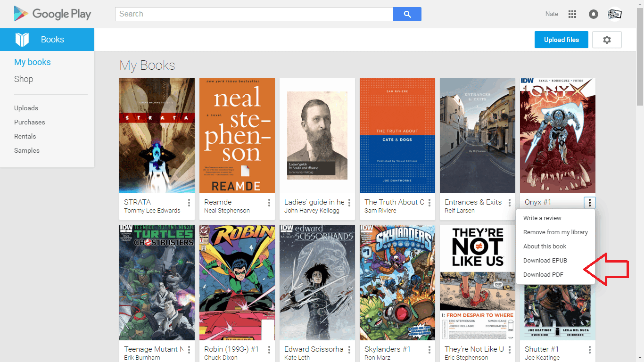The height and width of the screenshot is (362, 644).
Task: Open the Skylanders comic cover
Action: pos(397,283)
